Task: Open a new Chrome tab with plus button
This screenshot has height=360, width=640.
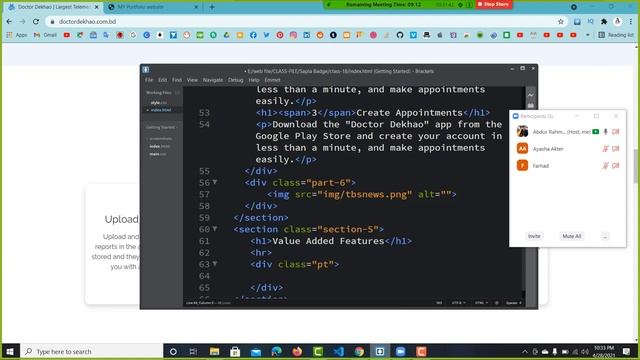Action: tap(211, 7)
